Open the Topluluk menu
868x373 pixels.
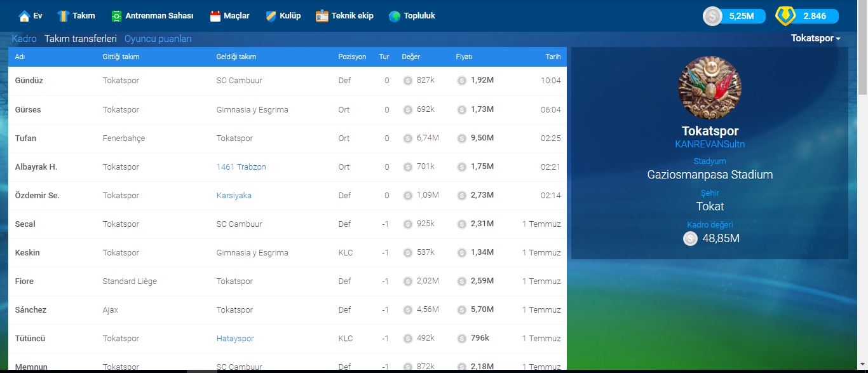(x=412, y=16)
